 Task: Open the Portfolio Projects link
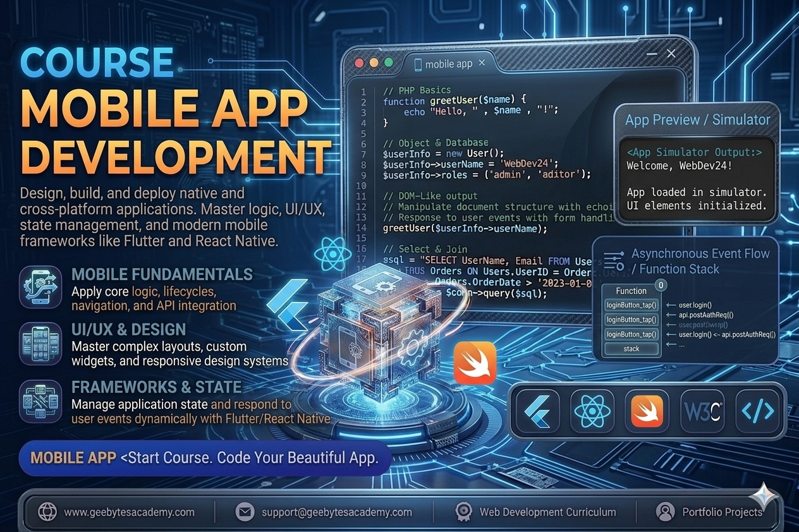[722, 512]
